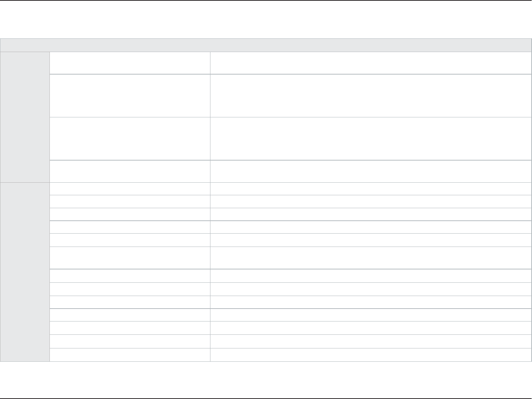This screenshot has width=532, height=399.
Task: Click the fourth row's middle cell in upper section
Action: point(130,171)
